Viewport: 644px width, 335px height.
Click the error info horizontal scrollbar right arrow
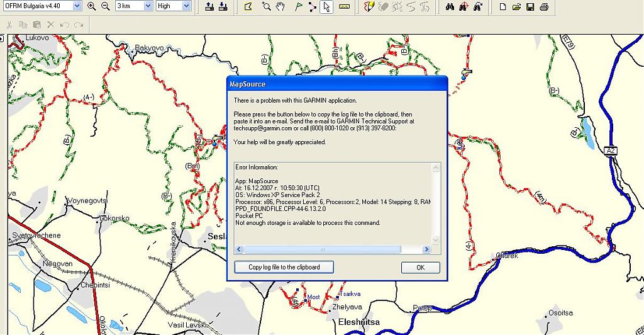[426, 249]
